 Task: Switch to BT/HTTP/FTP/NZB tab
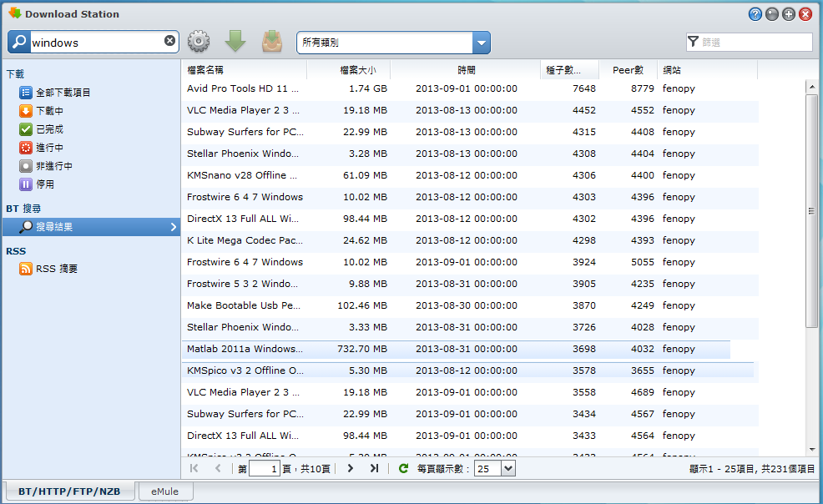click(69, 491)
